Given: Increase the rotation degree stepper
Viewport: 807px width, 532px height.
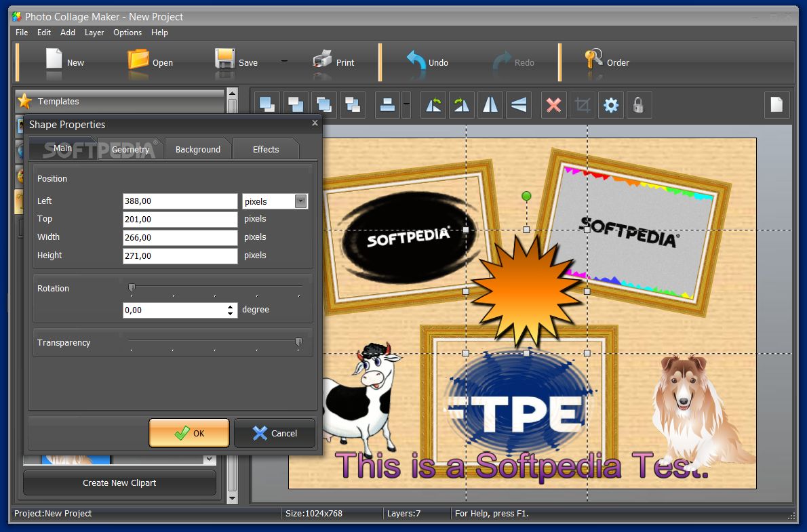Looking at the screenshot, I should click(x=230, y=307).
